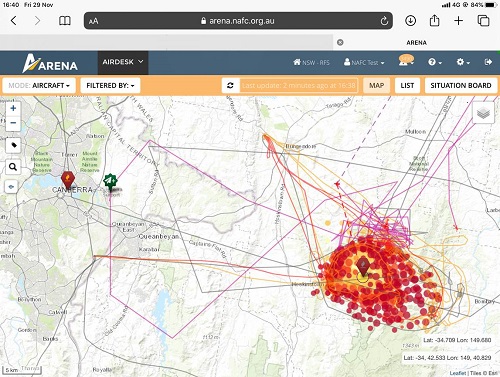Select the green aircraft marker near Canberra
The image size is (500, 377).
110,182
